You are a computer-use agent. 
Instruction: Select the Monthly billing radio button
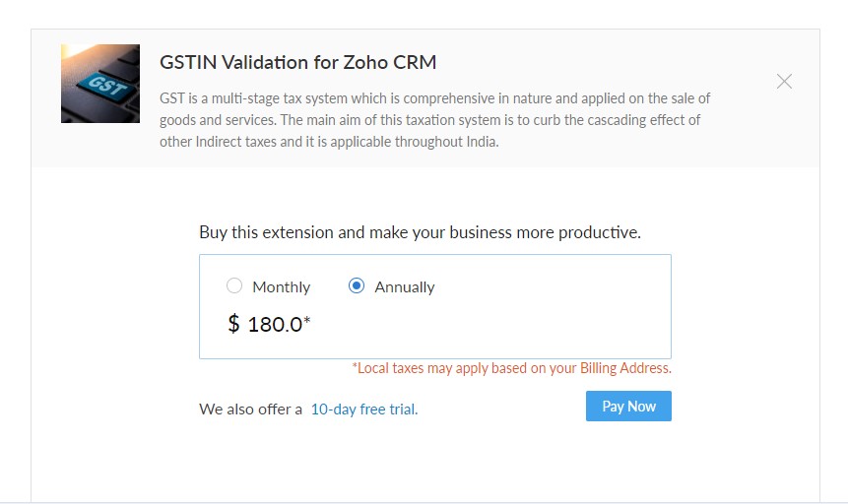234,286
